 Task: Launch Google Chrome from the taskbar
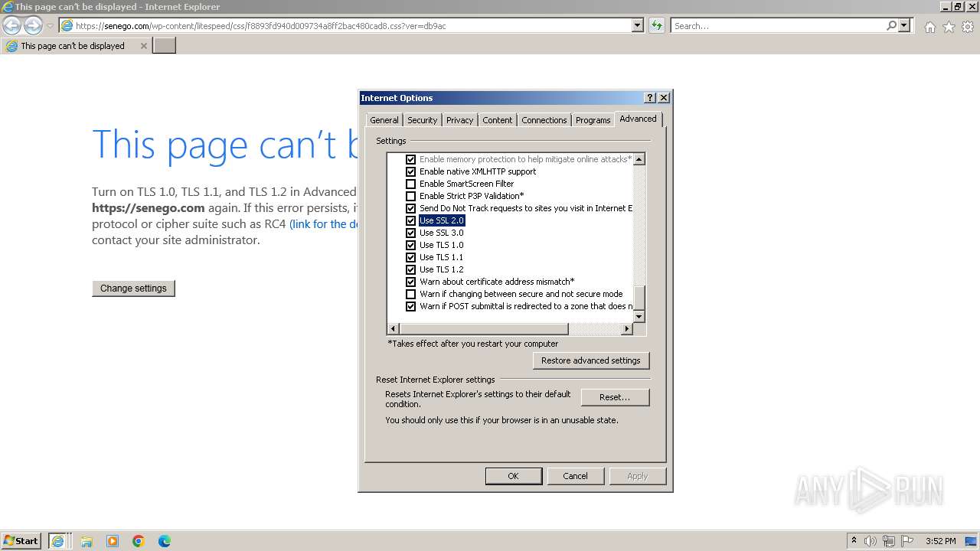139,541
